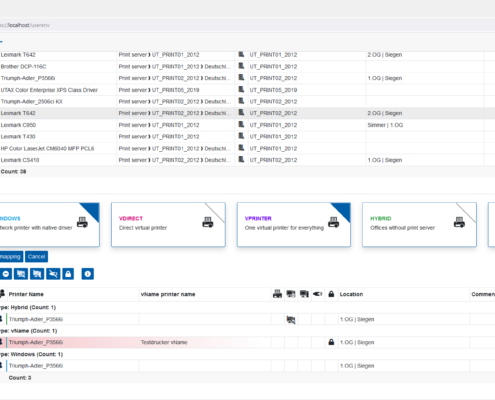Click the crossed-out eye toolbar button left of lock
This screenshot has height=400, width=495.
53,274
